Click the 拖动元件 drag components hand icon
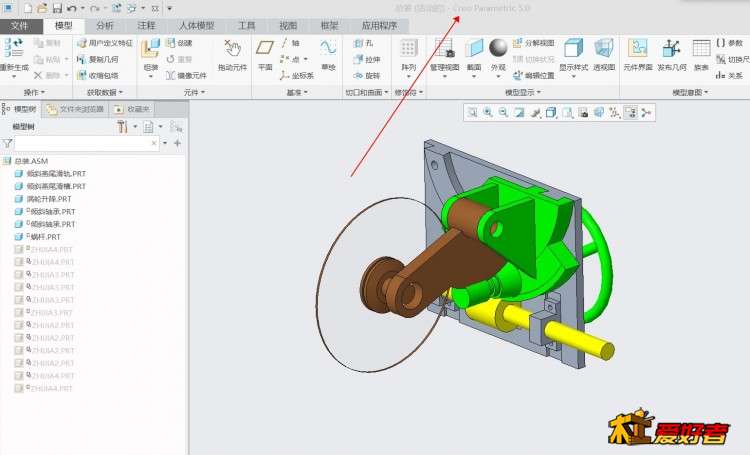 [x=232, y=49]
